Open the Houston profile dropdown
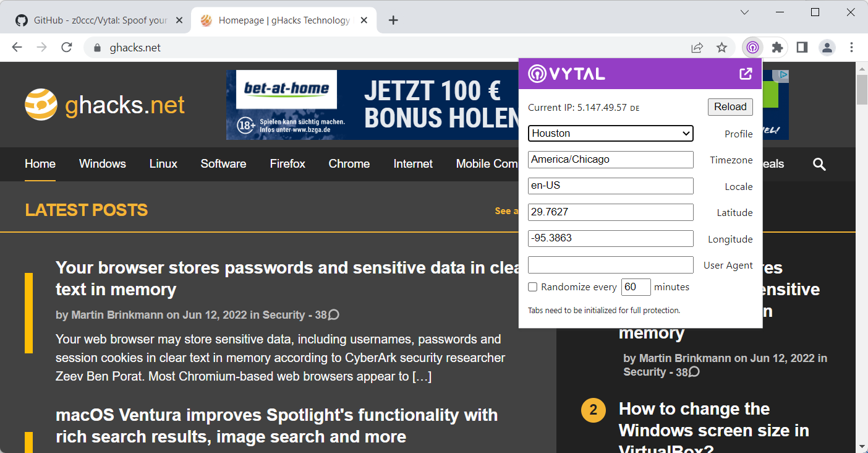This screenshot has height=453, width=868. [610, 133]
